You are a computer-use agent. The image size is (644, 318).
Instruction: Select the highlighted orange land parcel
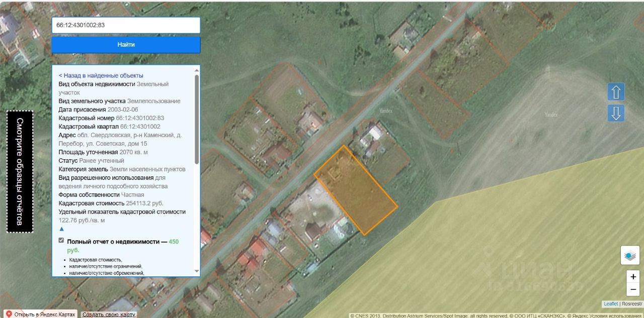[356, 191]
